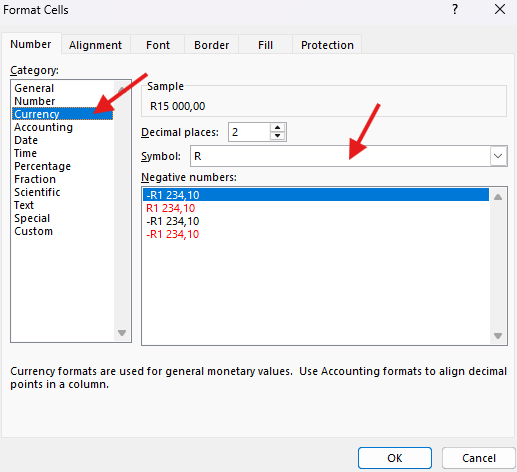
Task: Go to the Protection tab
Action: click(x=327, y=45)
